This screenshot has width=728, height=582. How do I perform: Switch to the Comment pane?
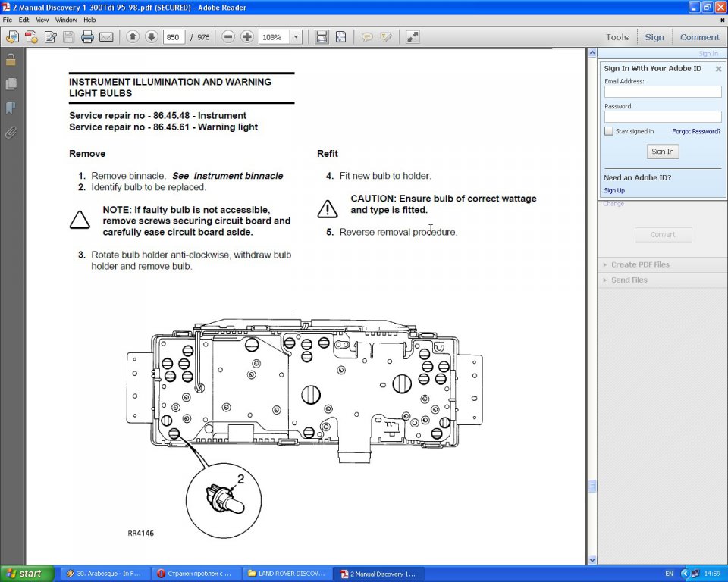pos(699,37)
